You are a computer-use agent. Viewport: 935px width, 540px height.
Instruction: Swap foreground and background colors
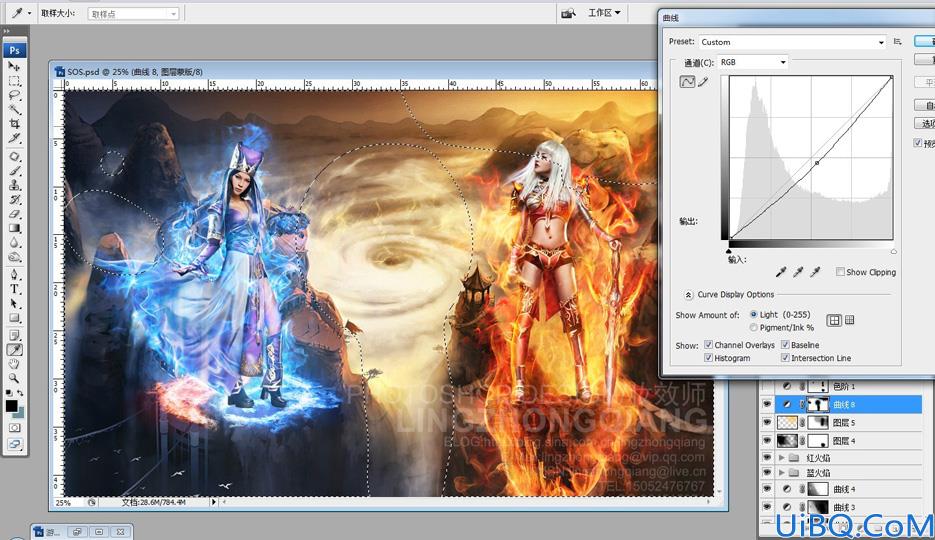click(20, 393)
